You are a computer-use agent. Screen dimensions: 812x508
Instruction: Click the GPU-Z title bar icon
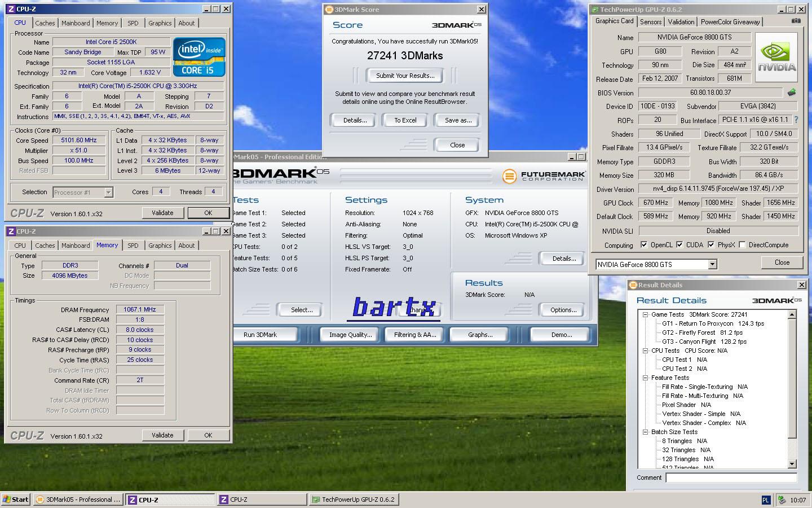click(x=594, y=10)
